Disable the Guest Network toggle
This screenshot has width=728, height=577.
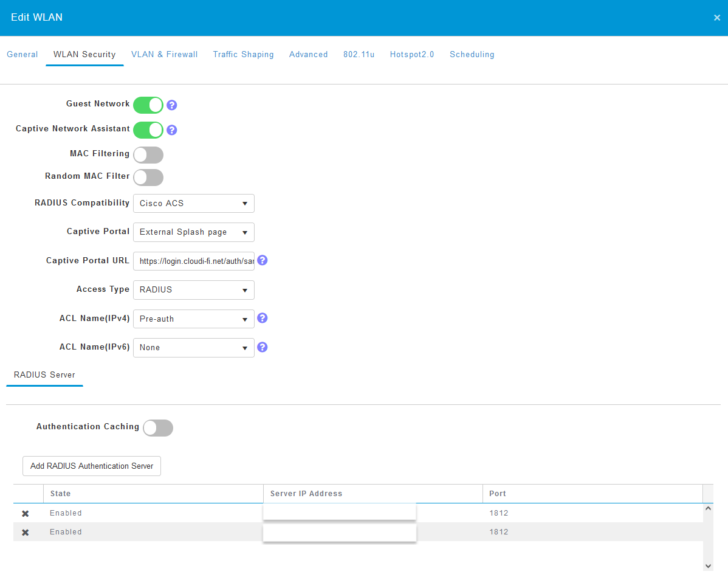pos(148,105)
